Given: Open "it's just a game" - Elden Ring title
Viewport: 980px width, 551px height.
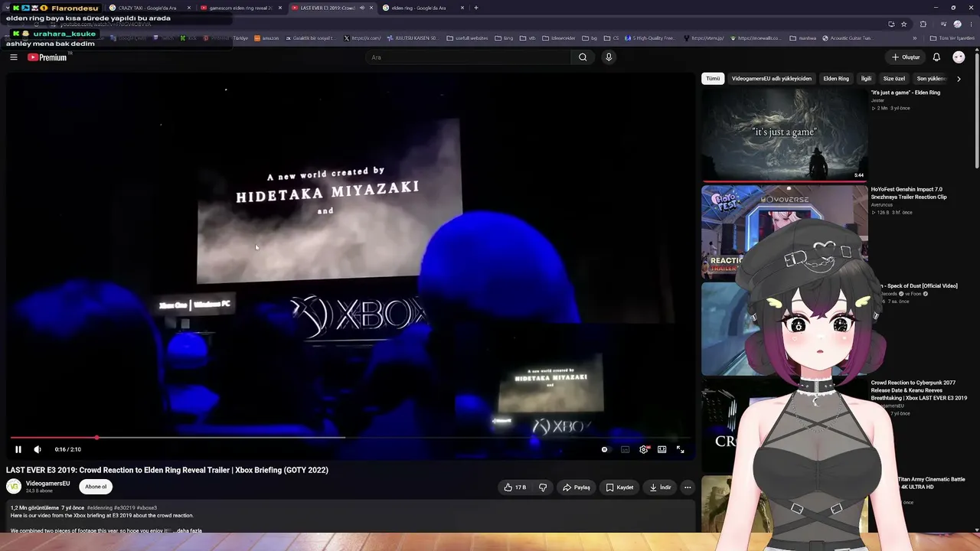Looking at the screenshot, I should click(906, 93).
